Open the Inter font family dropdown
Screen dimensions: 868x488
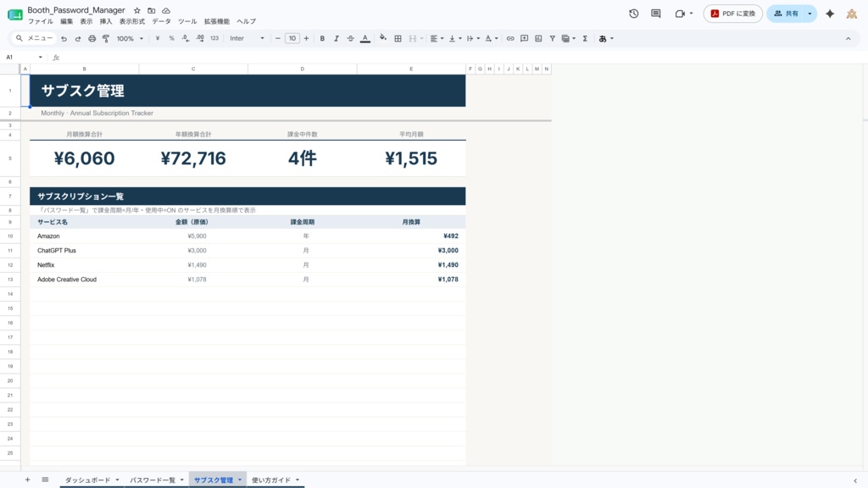click(247, 39)
